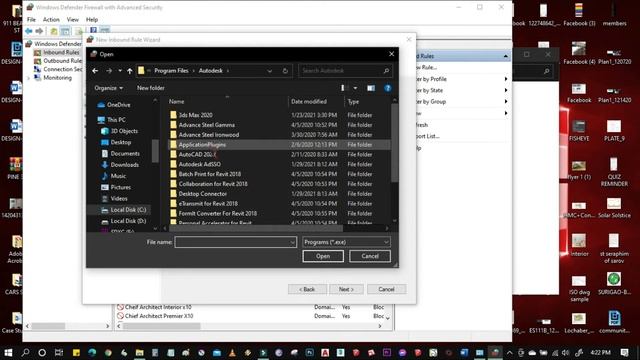Click the Search Autodesk field
This screenshot has height=360, width=640.
345,71
